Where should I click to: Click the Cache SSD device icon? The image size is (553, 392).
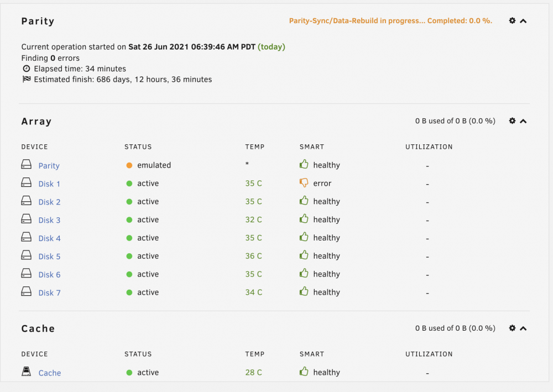tap(27, 371)
